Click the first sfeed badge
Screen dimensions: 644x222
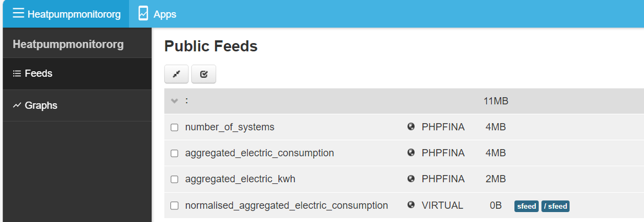pyautogui.click(x=527, y=206)
